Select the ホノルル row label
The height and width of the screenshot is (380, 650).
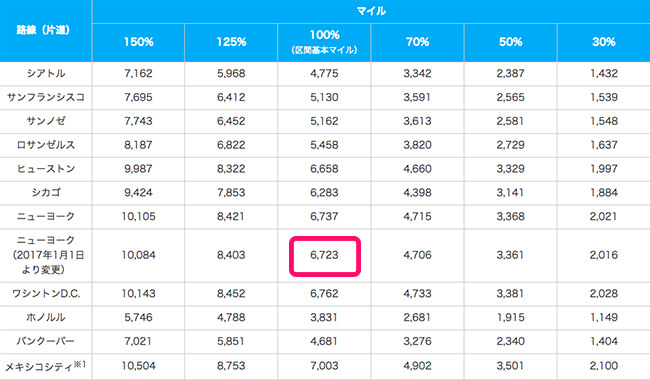click(x=46, y=317)
